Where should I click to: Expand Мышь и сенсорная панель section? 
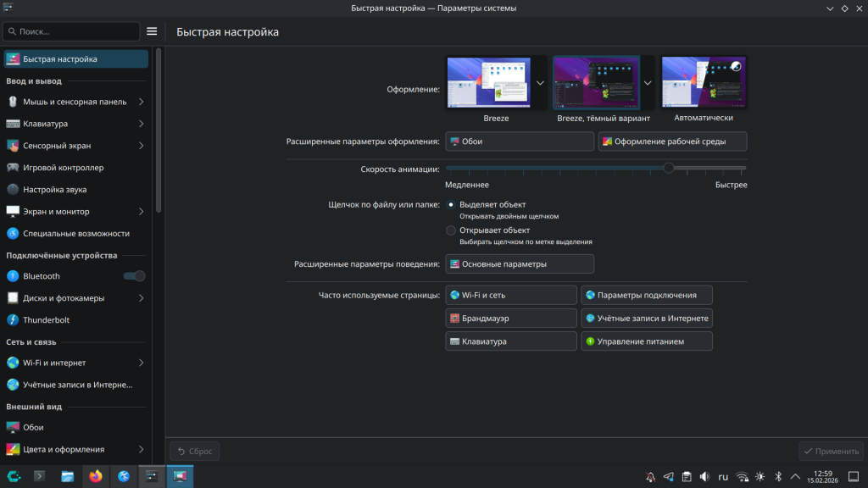point(75,102)
